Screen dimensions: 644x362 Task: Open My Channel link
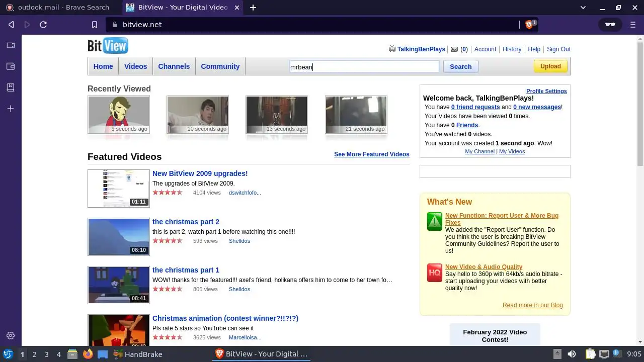(x=479, y=151)
